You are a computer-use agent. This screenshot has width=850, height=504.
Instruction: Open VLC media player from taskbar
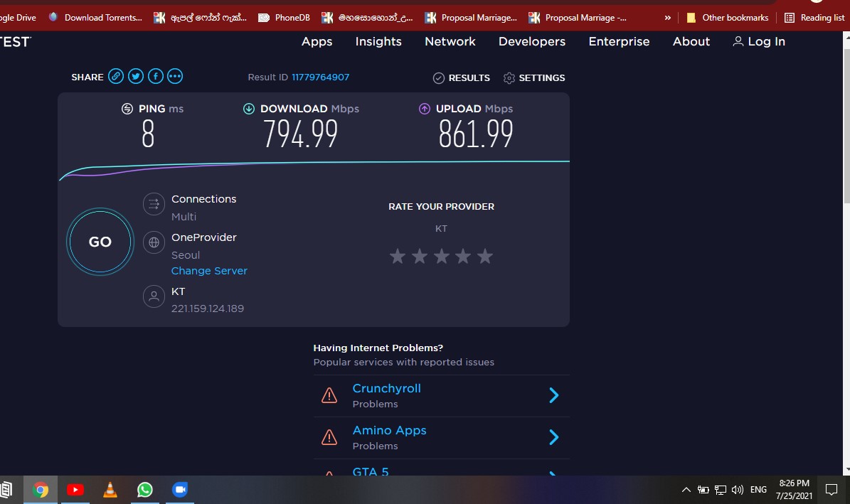pyautogui.click(x=110, y=490)
